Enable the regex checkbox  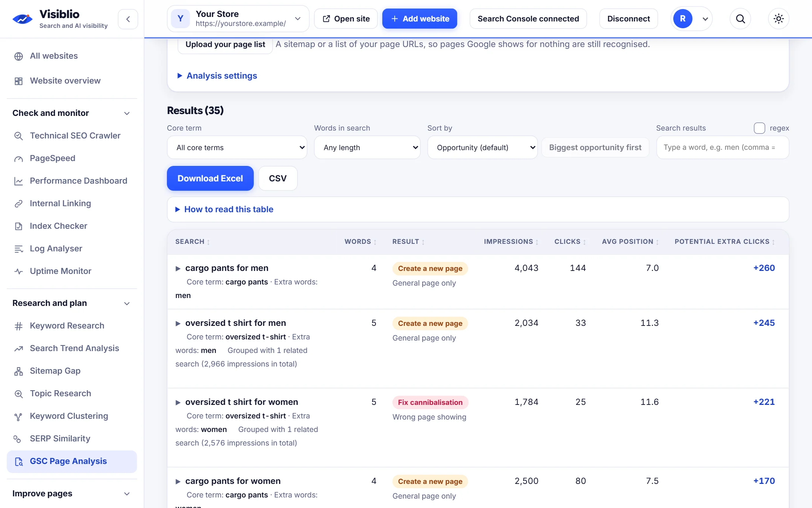click(759, 128)
